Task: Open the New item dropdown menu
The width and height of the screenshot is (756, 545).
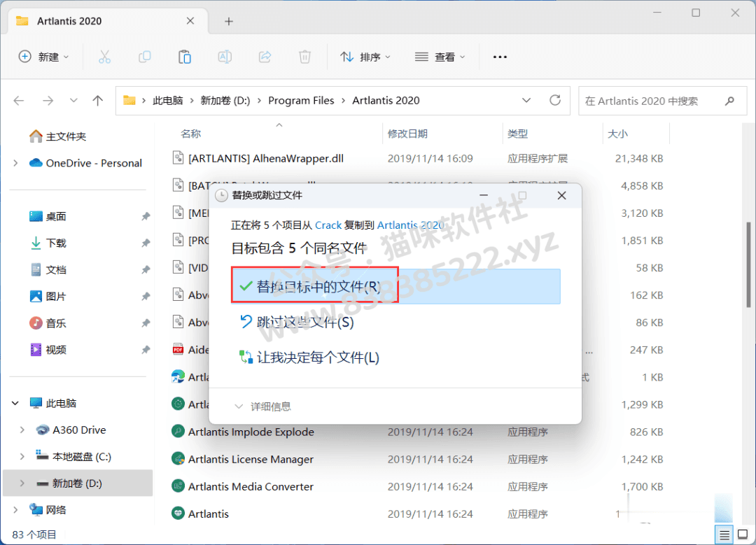Action: point(43,57)
